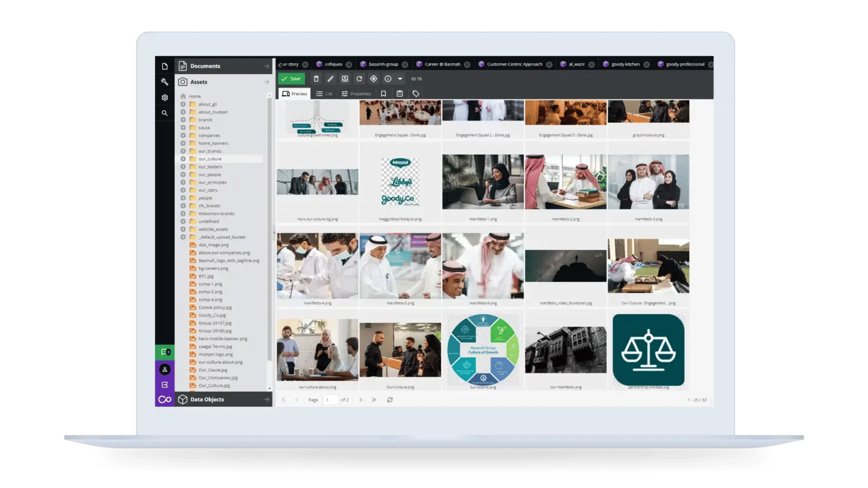
Task: Switch to the List tab
Action: click(x=324, y=93)
